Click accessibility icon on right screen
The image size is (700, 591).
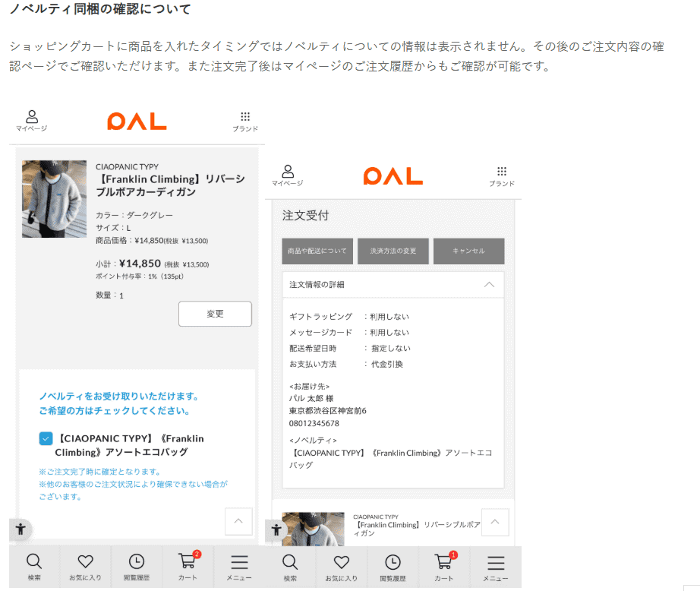click(x=276, y=529)
